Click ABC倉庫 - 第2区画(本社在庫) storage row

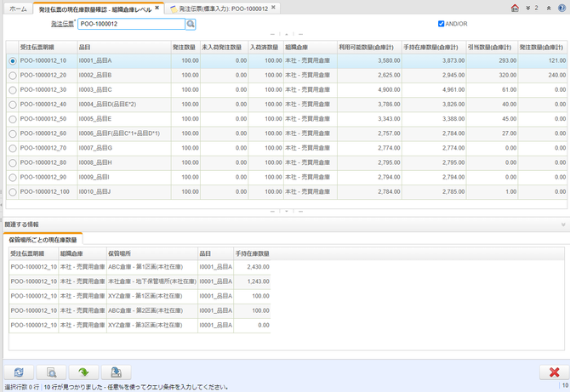pyautogui.click(x=140, y=310)
